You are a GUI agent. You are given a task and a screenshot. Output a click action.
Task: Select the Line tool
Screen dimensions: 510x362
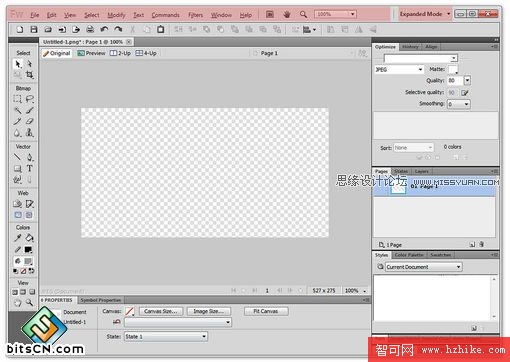(18, 157)
